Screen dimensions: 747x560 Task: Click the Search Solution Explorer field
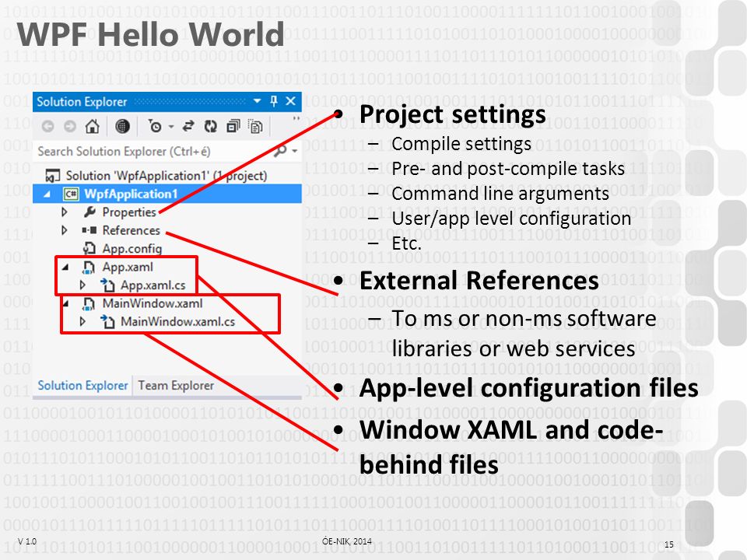coord(167,152)
